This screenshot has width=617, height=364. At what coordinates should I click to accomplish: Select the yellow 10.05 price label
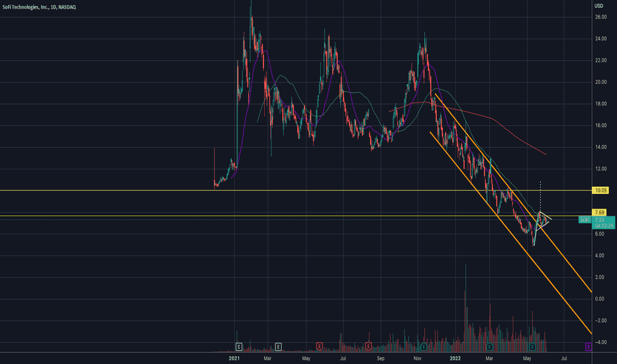point(600,191)
